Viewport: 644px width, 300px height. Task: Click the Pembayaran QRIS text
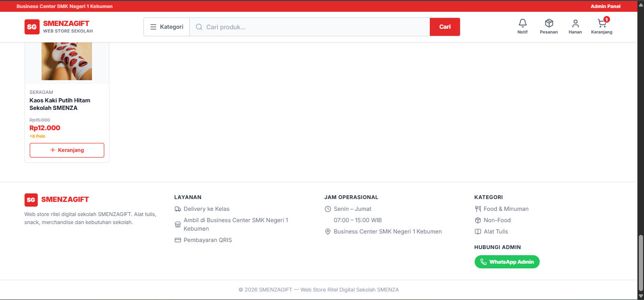tap(208, 240)
